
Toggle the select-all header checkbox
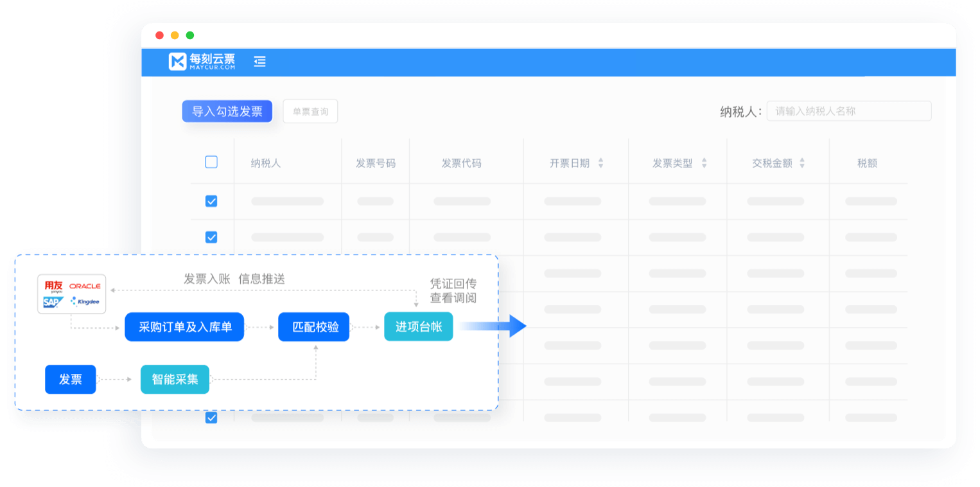[x=211, y=163]
